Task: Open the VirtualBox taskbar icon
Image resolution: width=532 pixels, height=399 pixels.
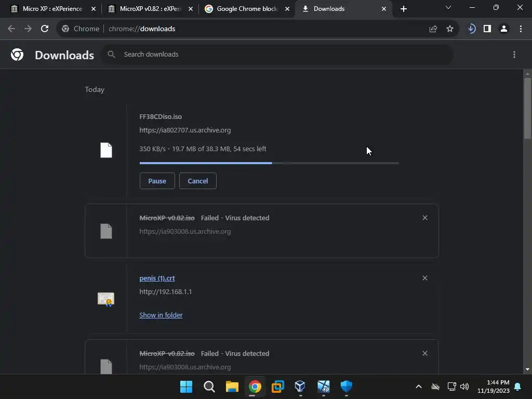Action: pyautogui.click(x=300, y=387)
